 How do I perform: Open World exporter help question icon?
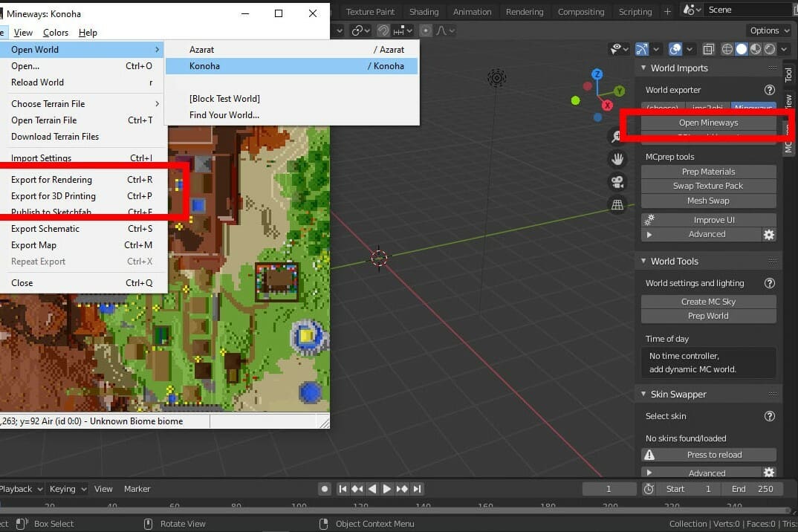coord(770,90)
